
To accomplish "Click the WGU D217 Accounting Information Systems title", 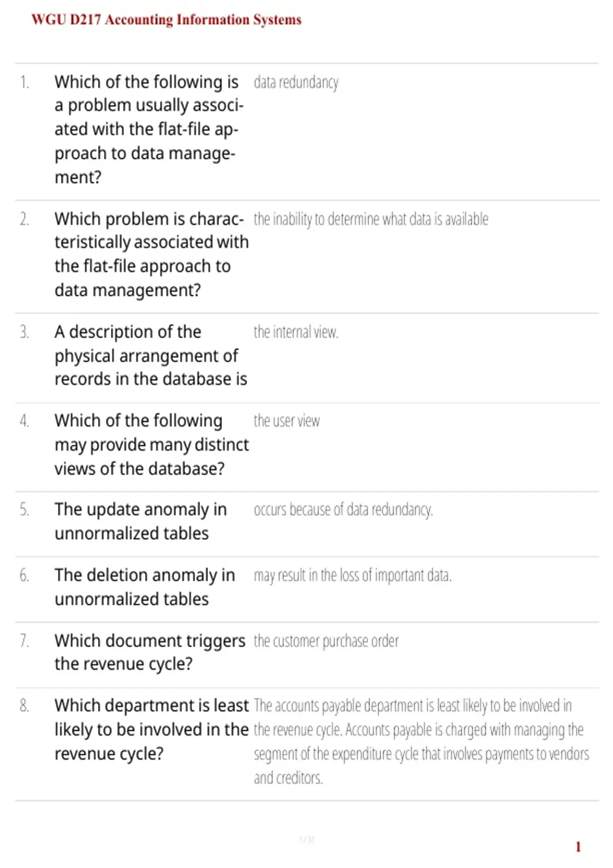I will tap(167, 20).
